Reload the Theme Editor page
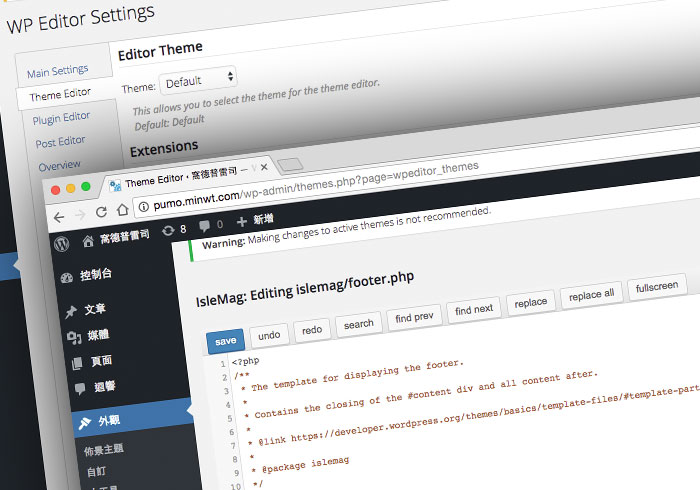The image size is (700, 490). click(101, 212)
